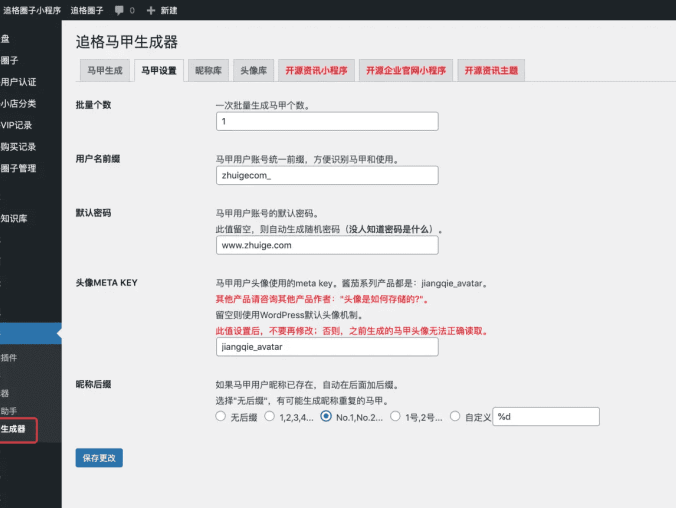Open the 开源资讯小程序 red tab

(316, 71)
